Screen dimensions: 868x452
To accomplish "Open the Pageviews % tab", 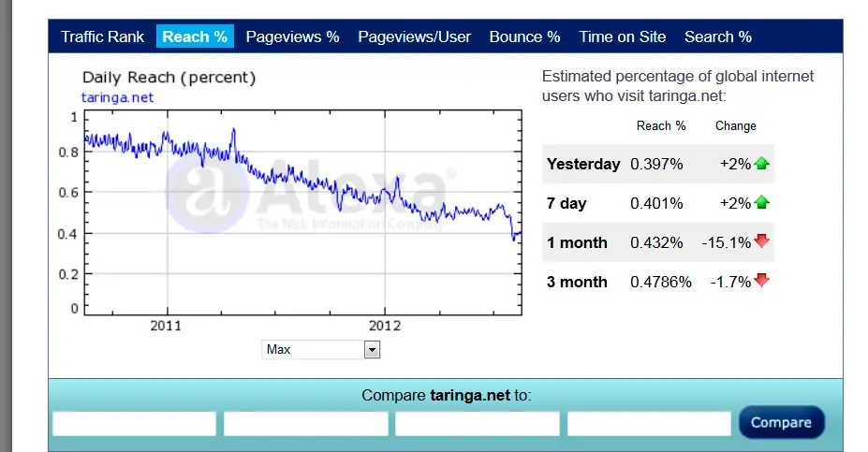I will coord(292,36).
